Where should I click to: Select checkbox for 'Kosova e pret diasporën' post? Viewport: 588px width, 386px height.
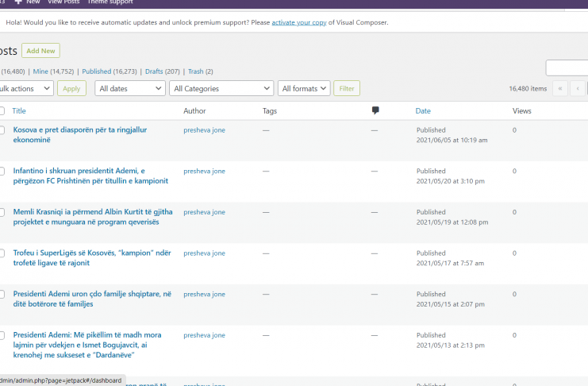point(2,130)
